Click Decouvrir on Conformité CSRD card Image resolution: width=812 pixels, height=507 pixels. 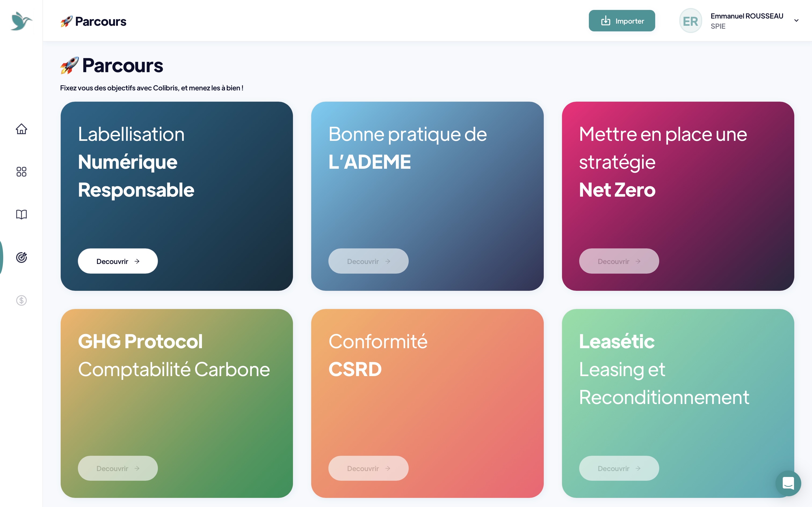pyautogui.click(x=368, y=468)
